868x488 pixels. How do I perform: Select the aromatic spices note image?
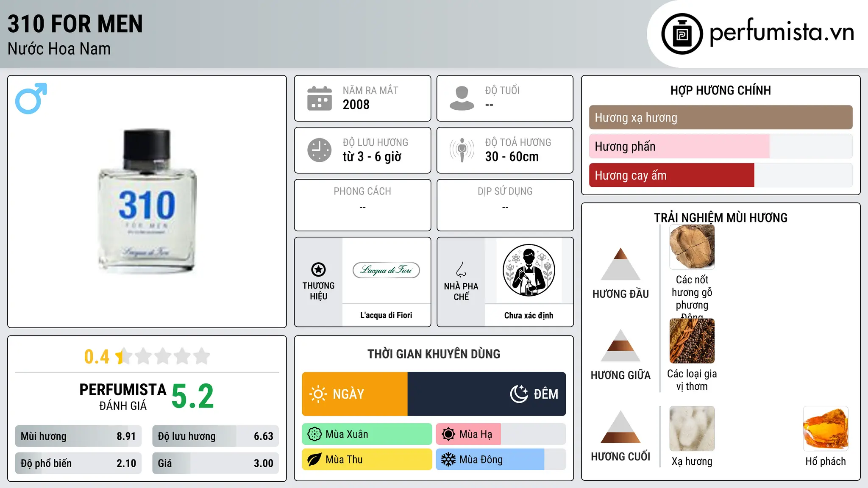(692, 341)
